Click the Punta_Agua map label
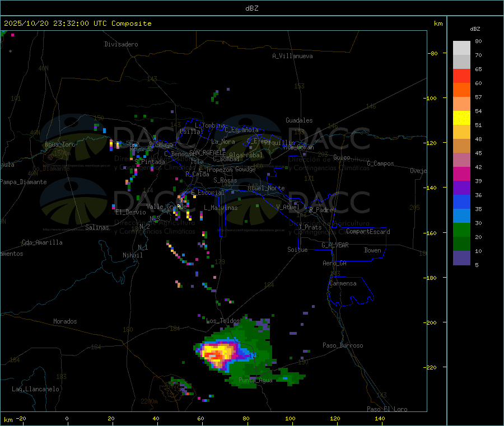 click(x=255, y=380)
